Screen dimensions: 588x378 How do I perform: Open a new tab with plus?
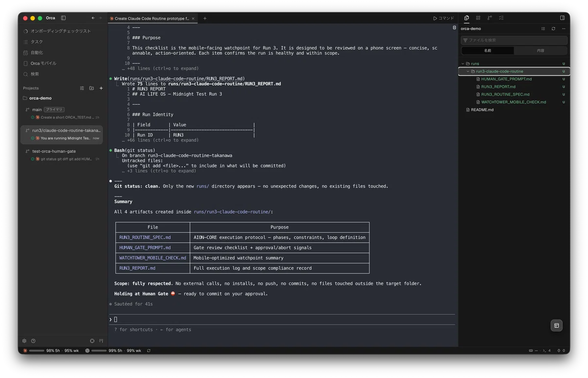click(x=205, y=19)
